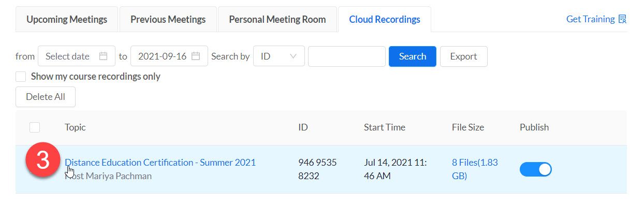Focus the search text input box
Viewport: 644px width, 204px height.
347,56
